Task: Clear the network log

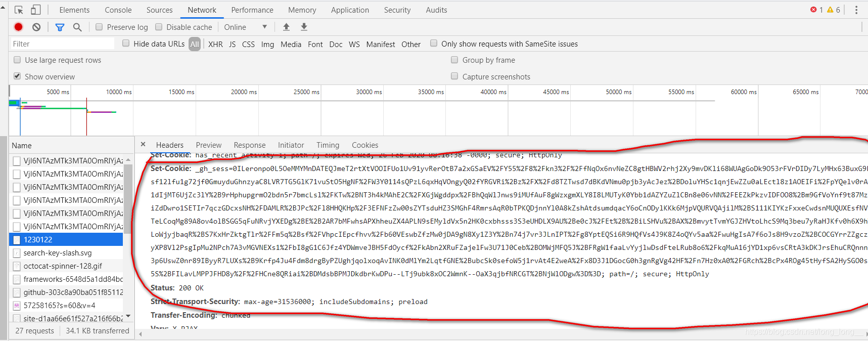Action: click(x=36, y=27)
